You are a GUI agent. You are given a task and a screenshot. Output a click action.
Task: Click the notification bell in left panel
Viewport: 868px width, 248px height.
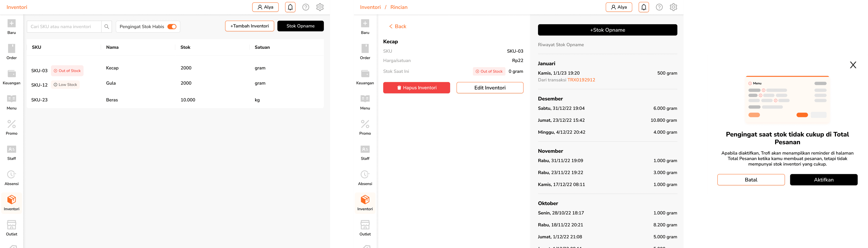tap(290, 7)
